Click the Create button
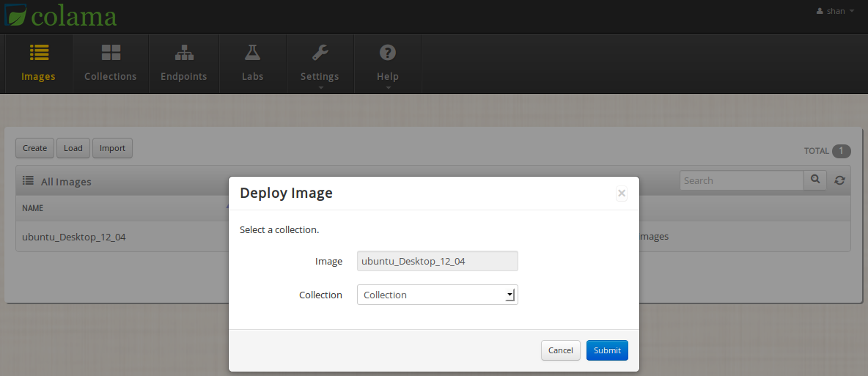This screenshot has width=868, height=376. point(35,148)
